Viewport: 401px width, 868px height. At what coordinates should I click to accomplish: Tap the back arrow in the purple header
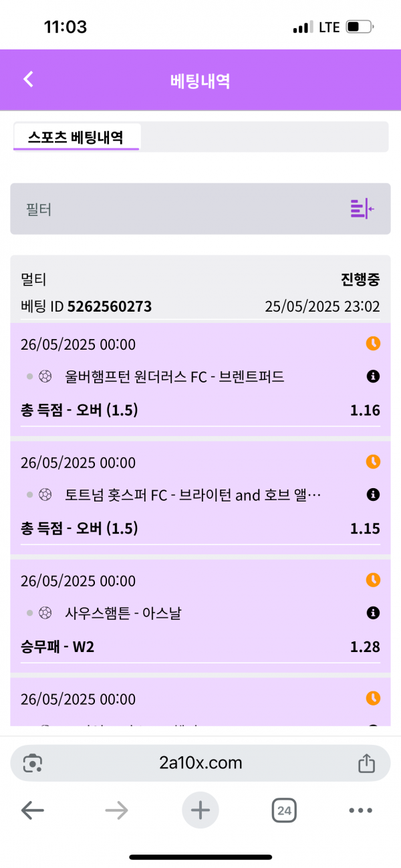click(x=28, y=80)
